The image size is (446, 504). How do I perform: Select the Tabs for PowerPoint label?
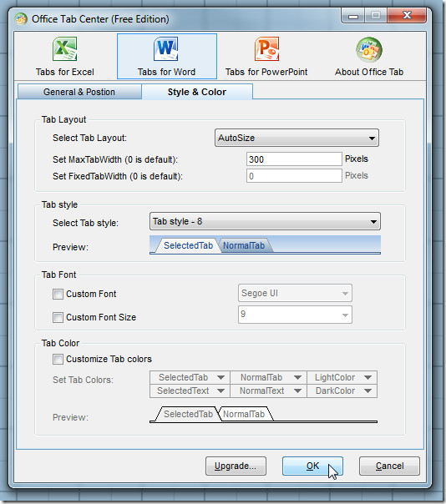coord(266,72)
